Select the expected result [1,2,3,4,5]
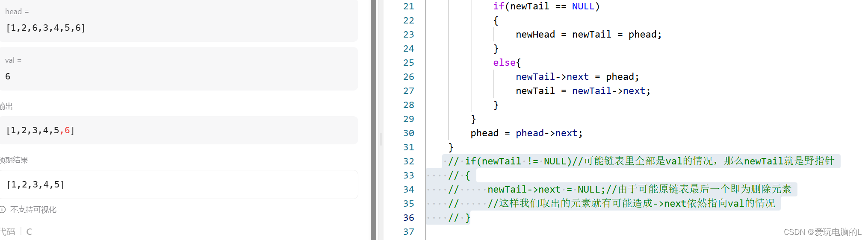This screenshot has width=868, height=240. [35, 184]
